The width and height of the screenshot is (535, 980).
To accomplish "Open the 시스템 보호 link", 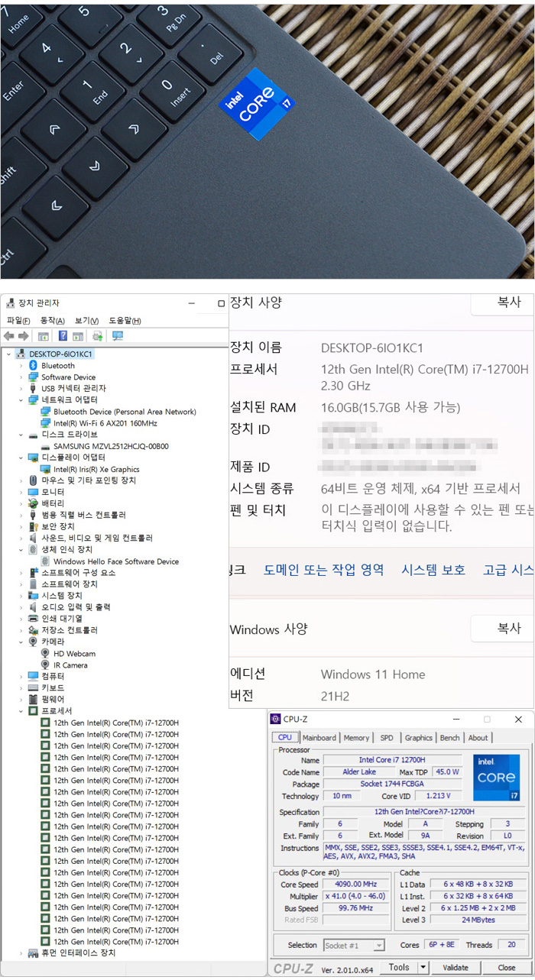I will pos(433,570).
